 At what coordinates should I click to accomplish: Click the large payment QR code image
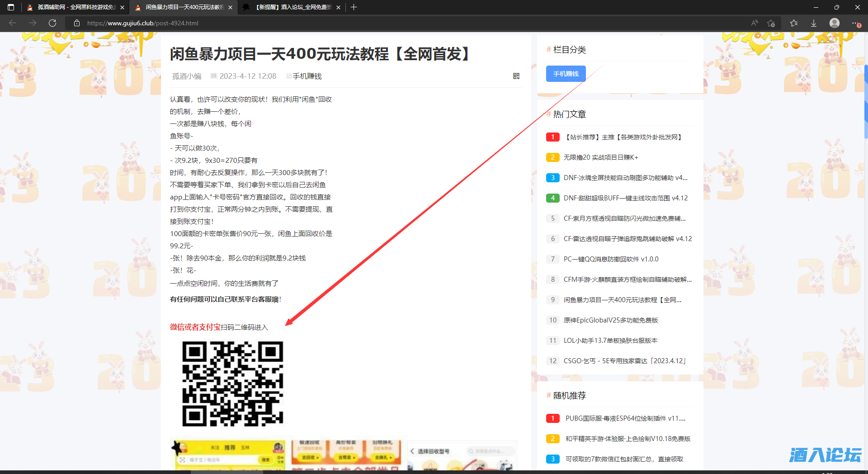click(232, 384)
